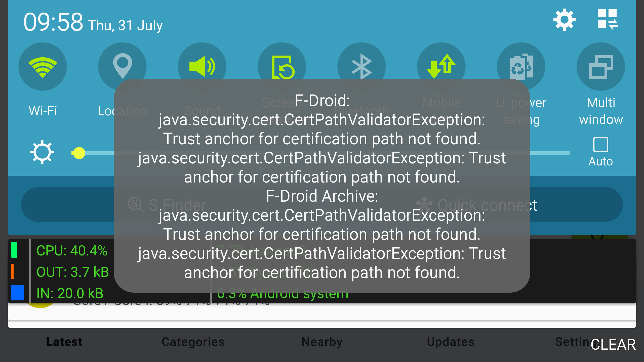Switch to the Categories tab in F-Droid
644x362 pixels.
point(193,342)
